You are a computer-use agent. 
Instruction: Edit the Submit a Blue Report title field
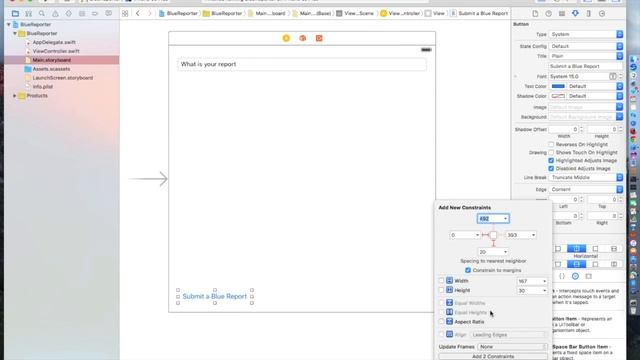pyautogui.click(x=586, y=66)
